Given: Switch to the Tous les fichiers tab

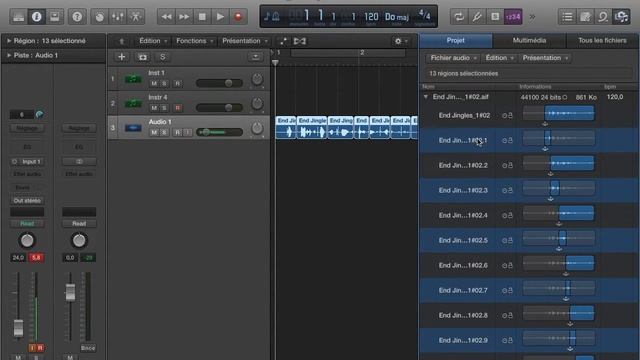Looking at the screenshot, I should click(602, 40).
